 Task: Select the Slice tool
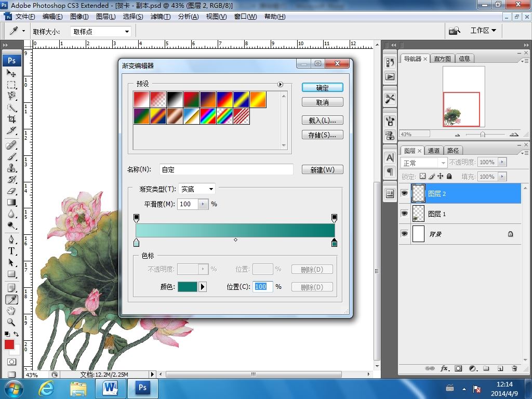coord(11,130)
